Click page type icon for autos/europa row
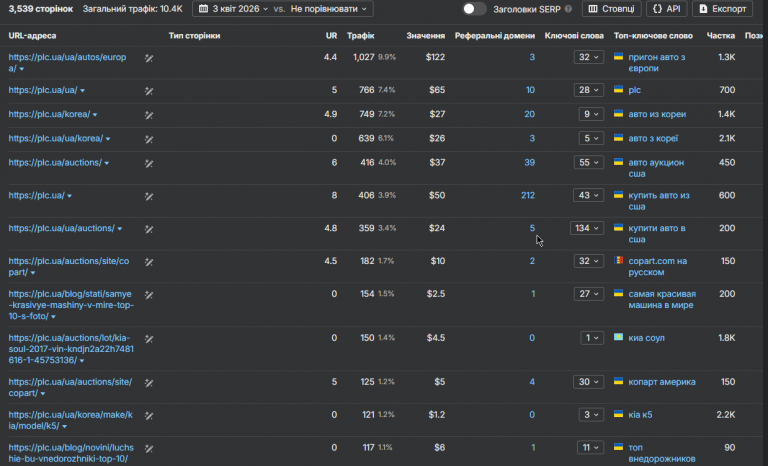768x466 pixels. (x=149, y=57)
